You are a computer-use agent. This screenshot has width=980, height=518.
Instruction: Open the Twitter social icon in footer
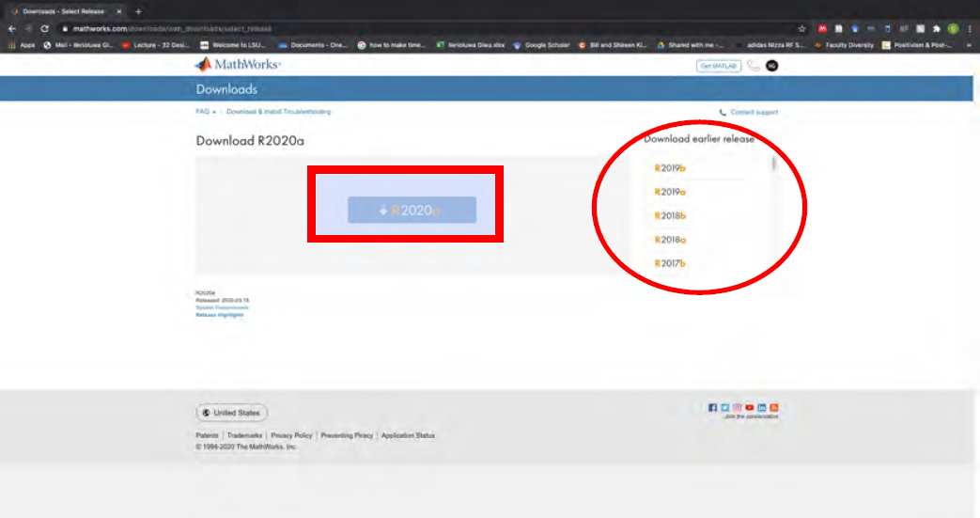point(725,408)
